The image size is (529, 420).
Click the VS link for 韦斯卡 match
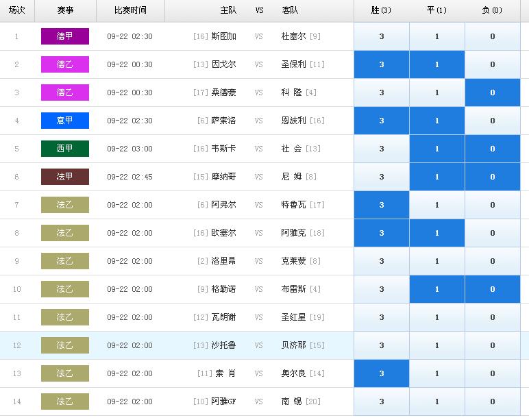pos(259,149)
